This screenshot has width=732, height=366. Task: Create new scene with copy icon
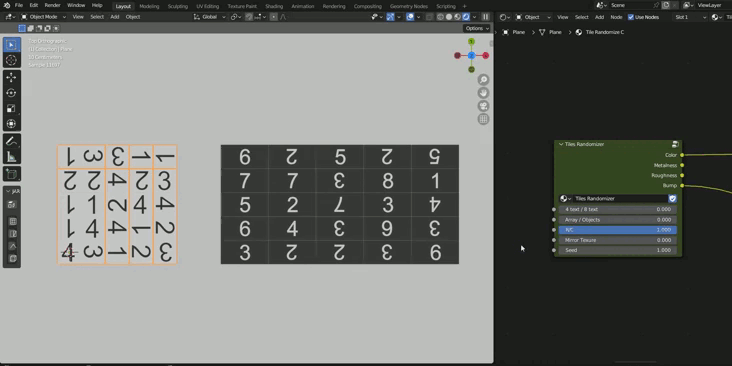coord(666,6)
